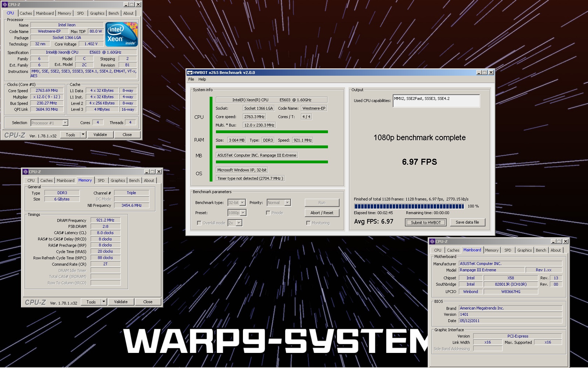Open SPD tab in Memory CPU-Z window
The height and width of the screenshot is (368, 588).
click(101, 180)
